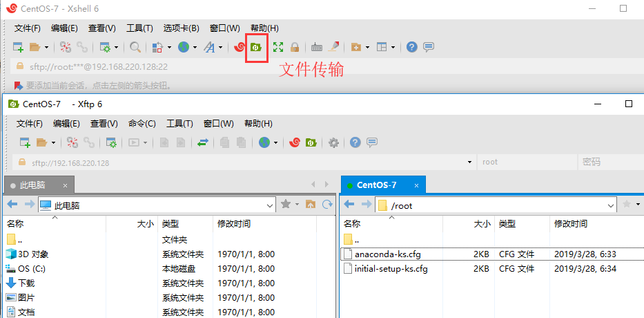Click the Disconnect icon in Xshell toolbar

(x=66, y=47)
